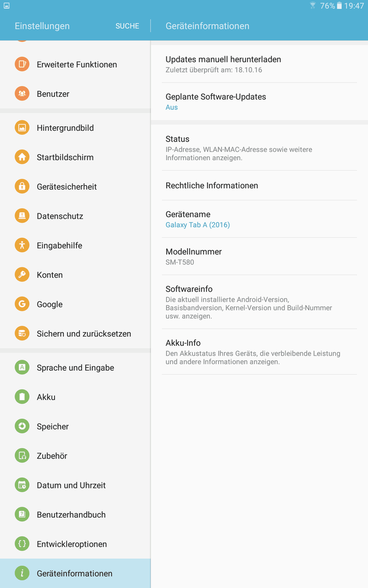Screen dimensions: 368x588
Task: Open Gerätesicherheit lock icon
Action: (22, 186)
